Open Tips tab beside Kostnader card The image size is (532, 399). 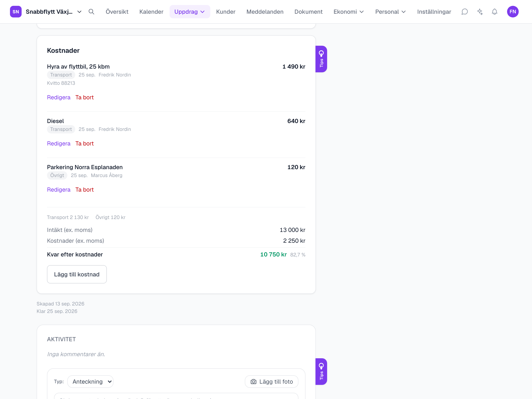coord(321,59)
